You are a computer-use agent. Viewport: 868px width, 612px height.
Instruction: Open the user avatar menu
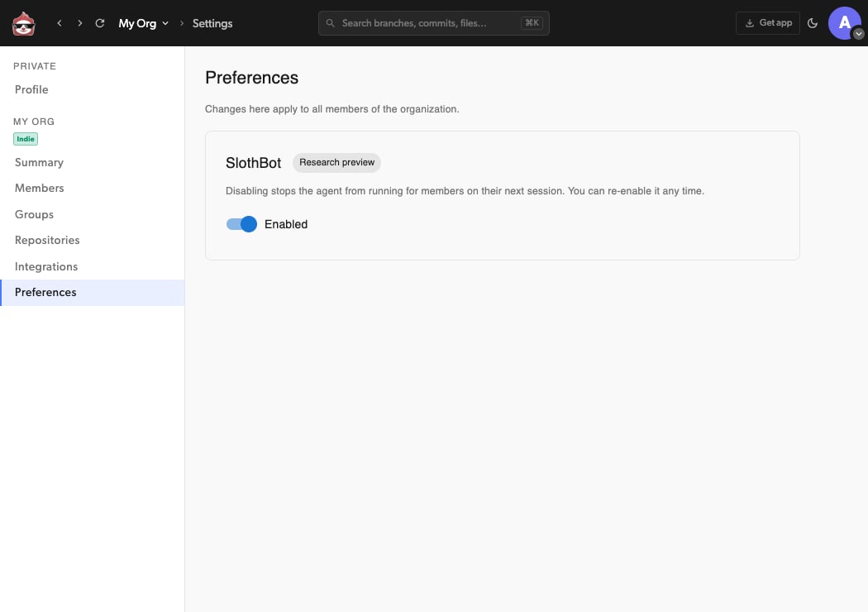click(x=845, y=23)
